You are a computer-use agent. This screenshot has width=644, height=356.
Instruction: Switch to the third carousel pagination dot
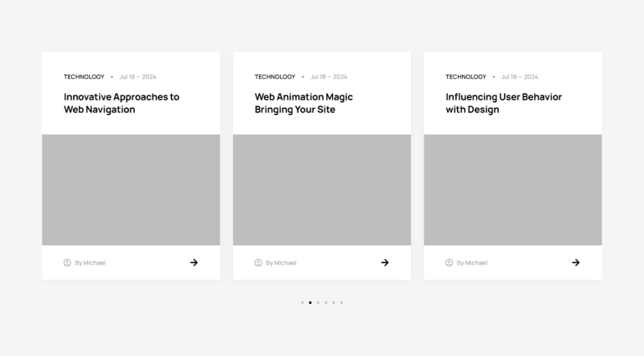point(318,302)
